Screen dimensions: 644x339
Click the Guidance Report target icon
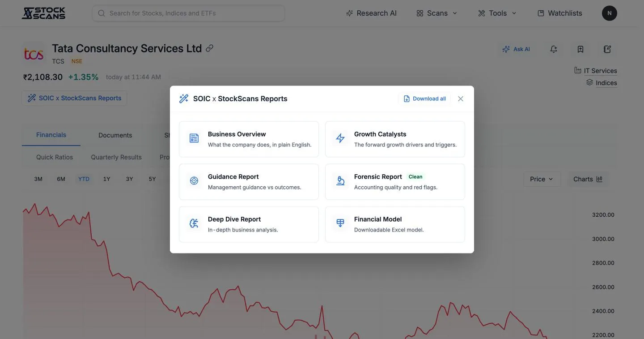click(194, 181)
